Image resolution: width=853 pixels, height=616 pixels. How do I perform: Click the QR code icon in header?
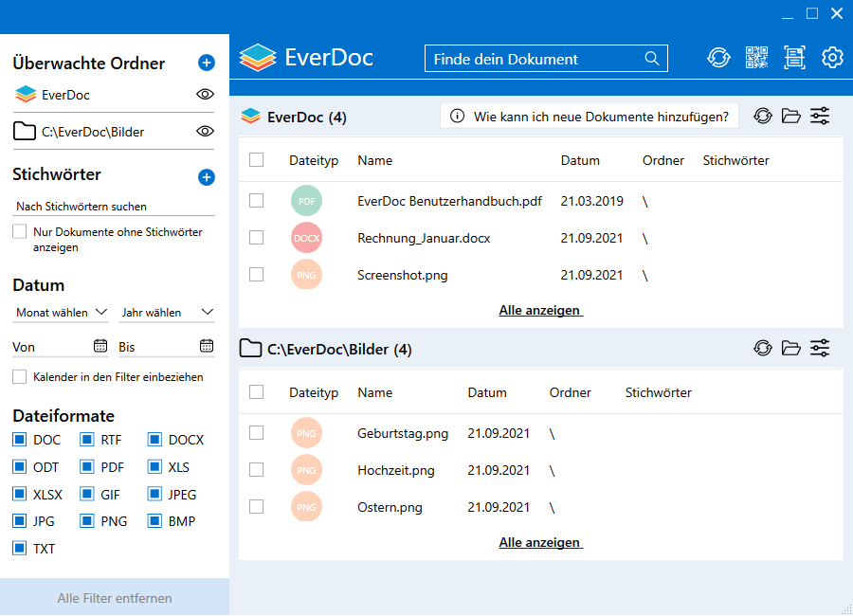pos(756,58)
